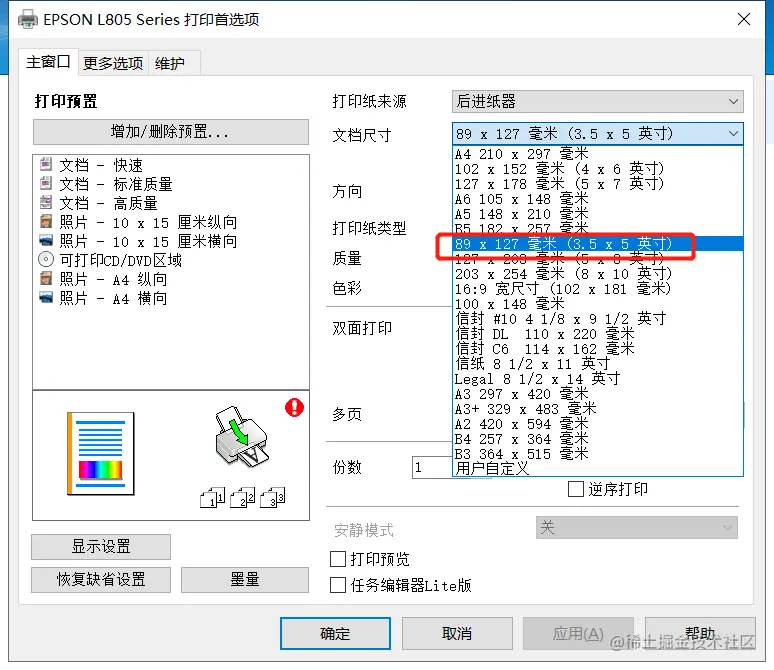The width and height of the screenshot is (774, 670).
Task: Click the icon beside 照片 - A4 纵向
Action: 46,278
